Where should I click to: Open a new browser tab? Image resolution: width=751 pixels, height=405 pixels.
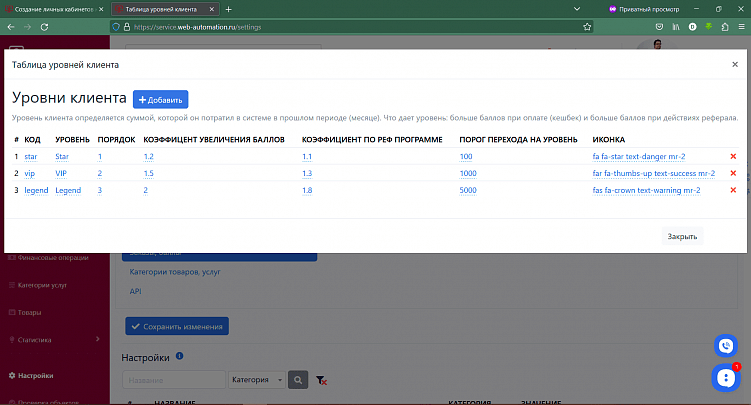[x=228, y=9]
